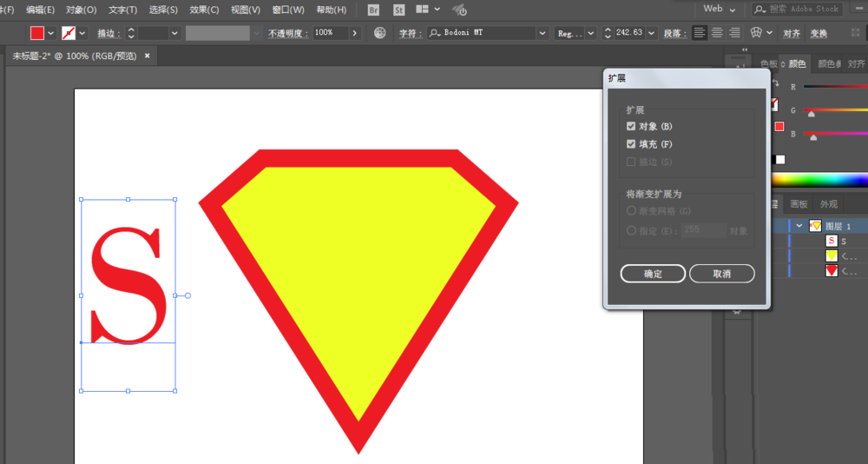Select the 指定 (E) radio button
The width and height of the screenshot is (868, 464).
(631, 230)
